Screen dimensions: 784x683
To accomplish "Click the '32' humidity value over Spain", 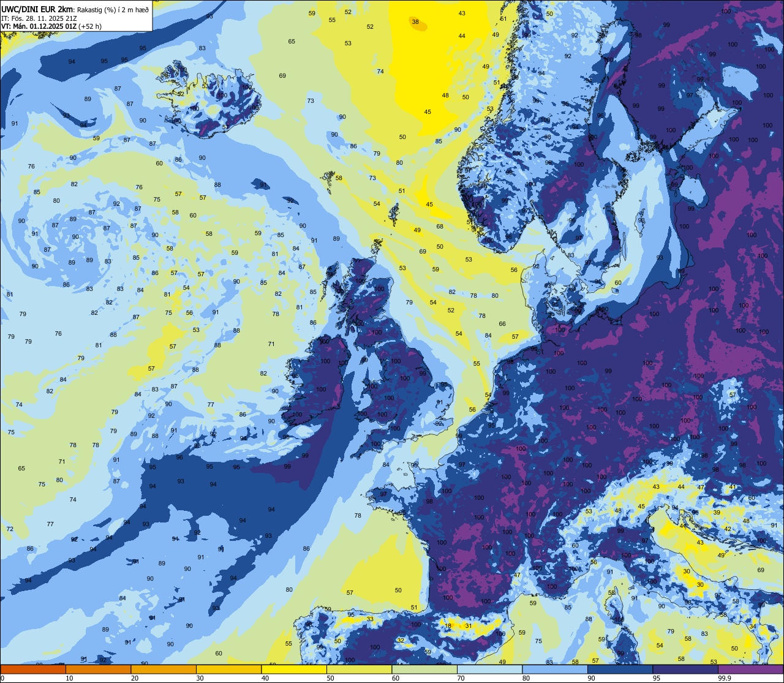I will click(x=401, y=640).
